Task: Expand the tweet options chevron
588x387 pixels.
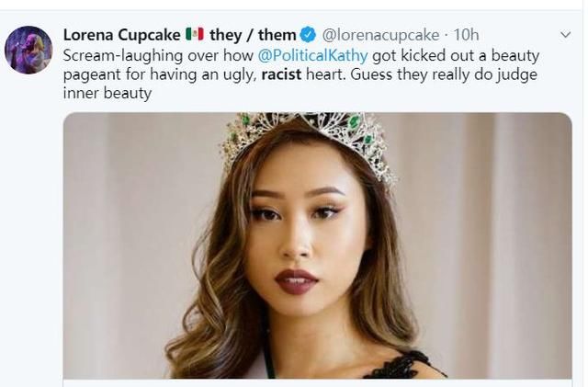Action: pyautogui.click(x=565, y=35)
